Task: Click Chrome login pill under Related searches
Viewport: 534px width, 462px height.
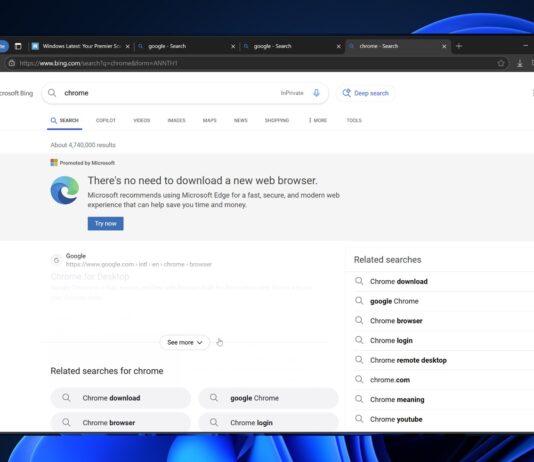Action: pyautogui.click(x=268, y=423)
